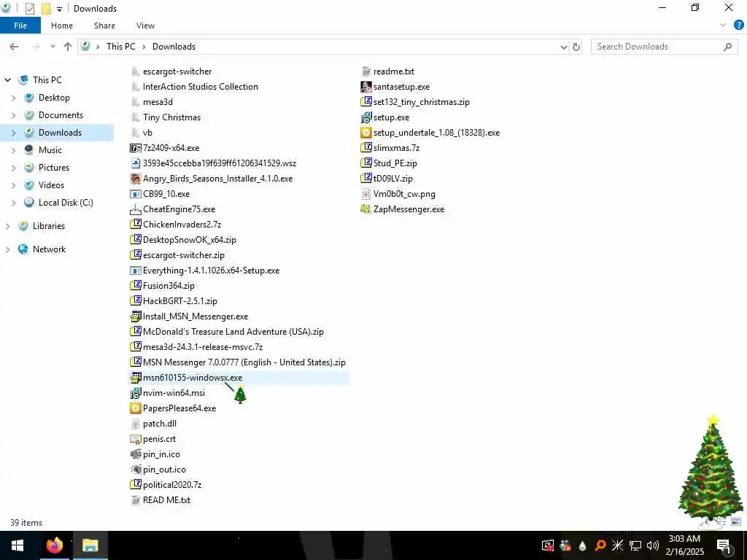Click the pin_in.ico icon
747x560 pixels.
click(136, 454)
